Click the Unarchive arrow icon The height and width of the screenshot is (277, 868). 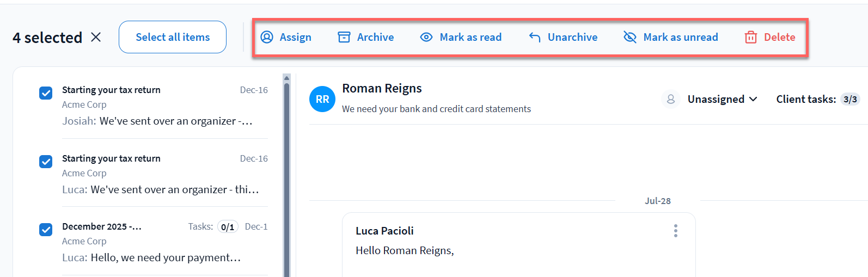[535, 37]
